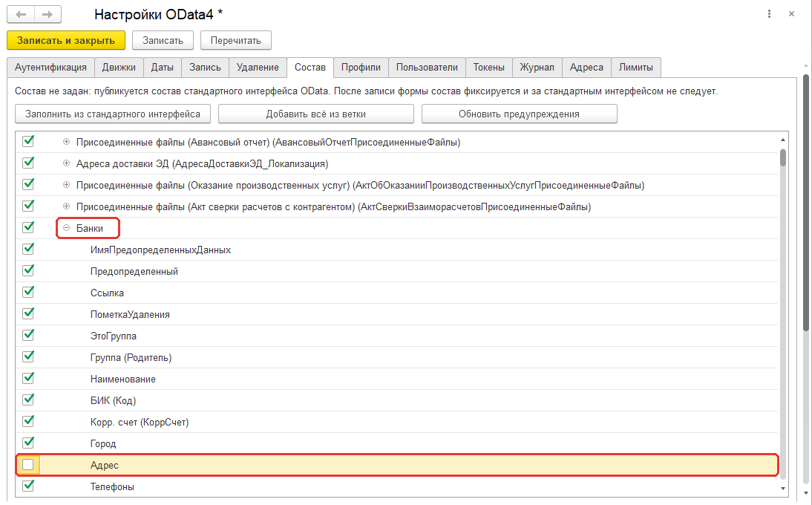The height and width of the screenshot is (505, 812).
Task: Collapse the Банки node
Action: pyautogui.click(x=66, y=228)
